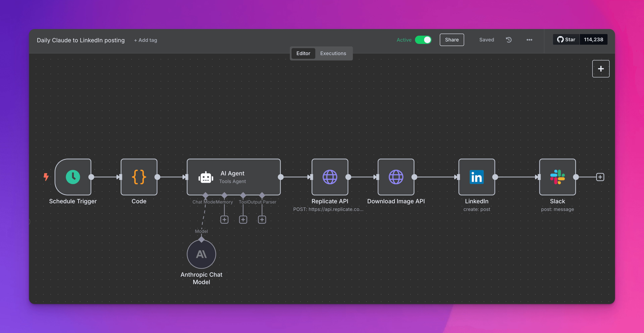
Task: Add a node after the Slack node
Action: tap(600, 177)
